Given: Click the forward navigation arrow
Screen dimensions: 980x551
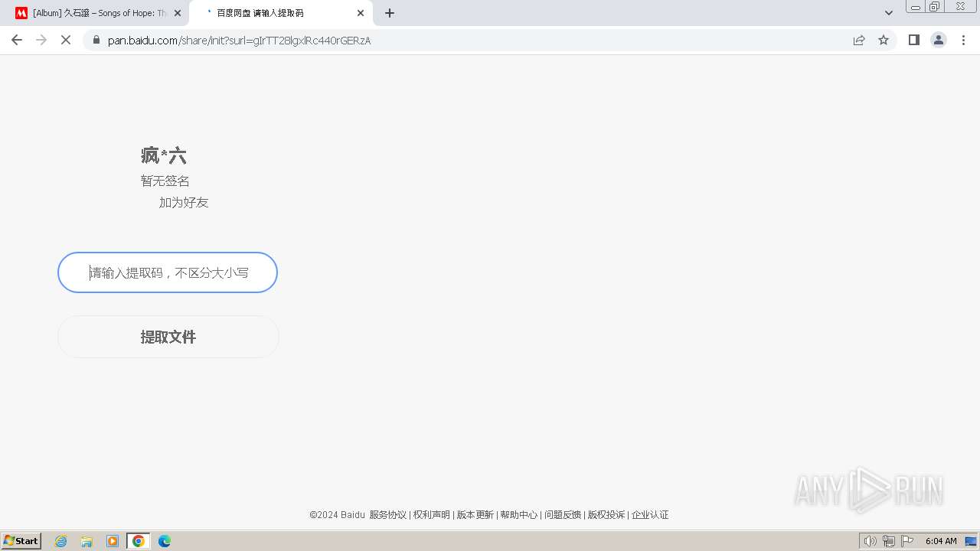Looking at the screenshot, I should pos(41,40).
